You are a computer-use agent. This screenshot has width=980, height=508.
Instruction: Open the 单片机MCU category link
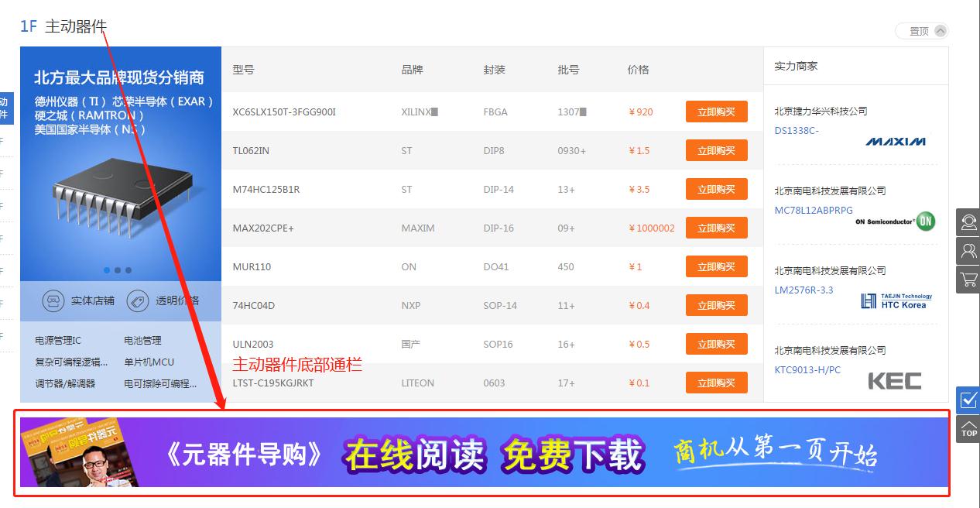tap(149, 362)
